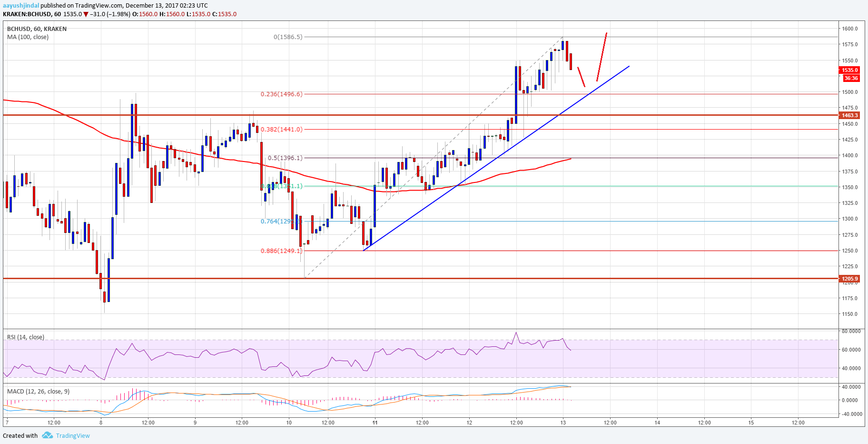Open the aayushjindal author link
The image size is (868, 444).
click(x=21, y=6)
